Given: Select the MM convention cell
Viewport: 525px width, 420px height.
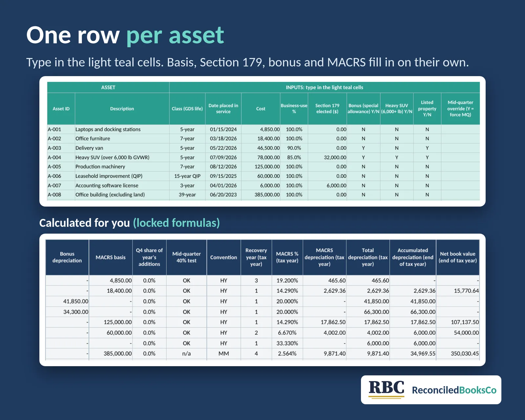Looking at the screenshot, I should click(224, 354).
